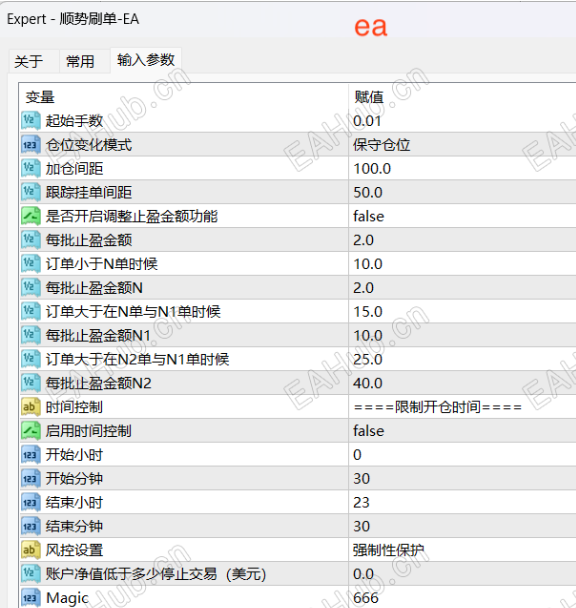This screenshot has height=608, width=576.
Task: Click the string icon beside 风控设置
Action: pos(31,550)
